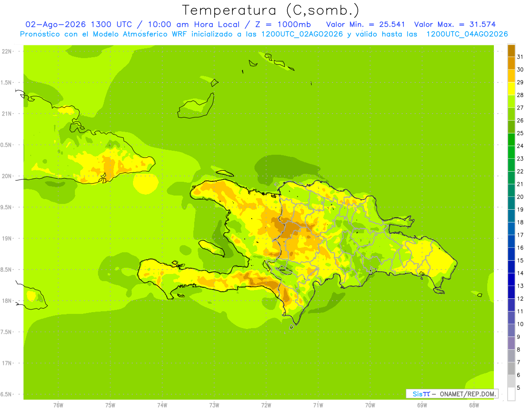Viewport: 532px width, 411px height.
Task: Click the legend value '30'
Action: (520, 69)
